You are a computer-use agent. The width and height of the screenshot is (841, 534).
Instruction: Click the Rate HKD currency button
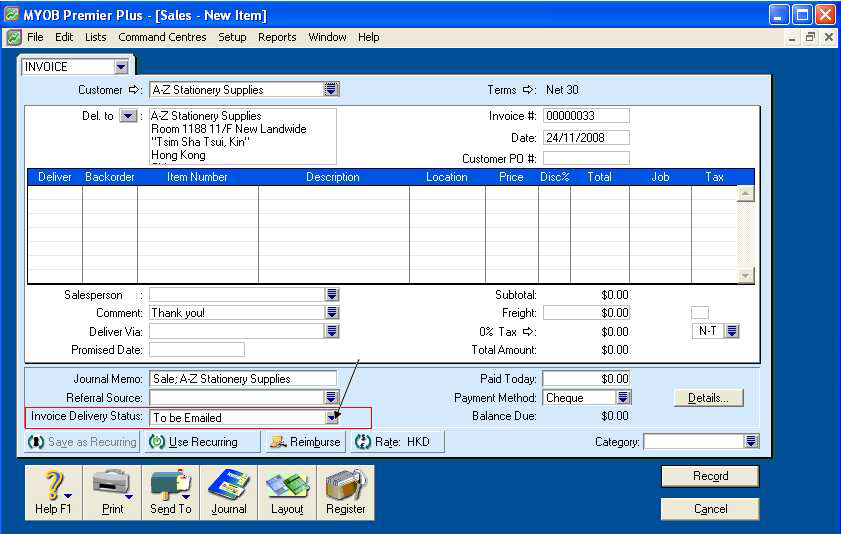tap(397, 442)
